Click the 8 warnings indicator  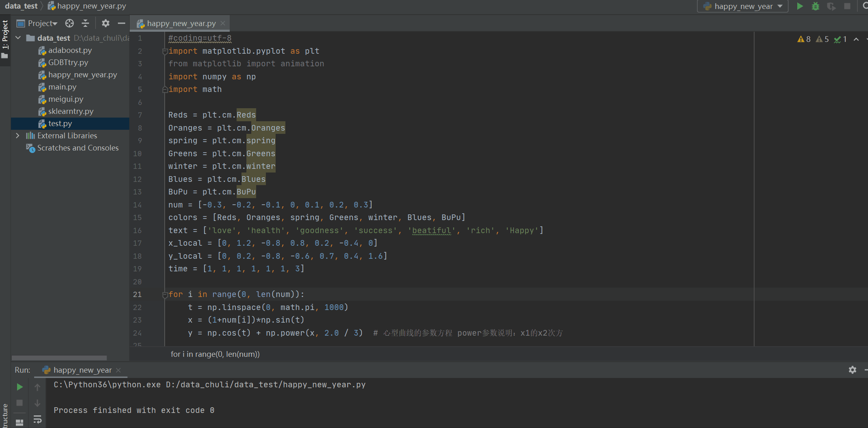point(804,39)
